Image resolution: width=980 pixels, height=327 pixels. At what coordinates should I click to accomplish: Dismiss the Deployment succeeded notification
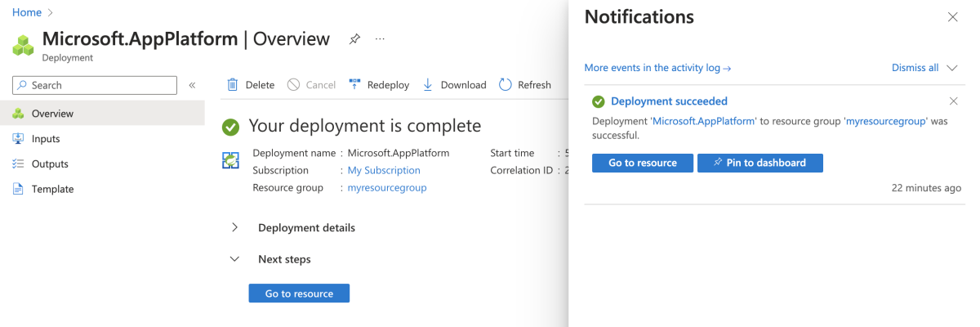(953, 101)
